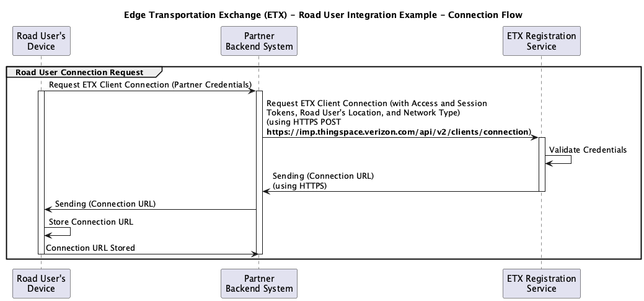Image resolution: width=644 pixels, height=301 pixels.
Task: Click the Validate Credentials self-arrow
Action: coord(558,159)
